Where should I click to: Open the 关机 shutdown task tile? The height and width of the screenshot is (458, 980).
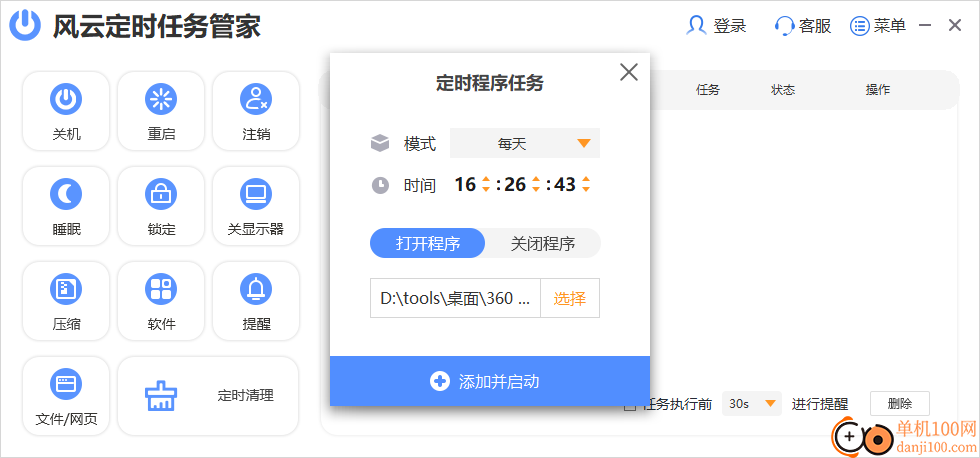point(66,111)
